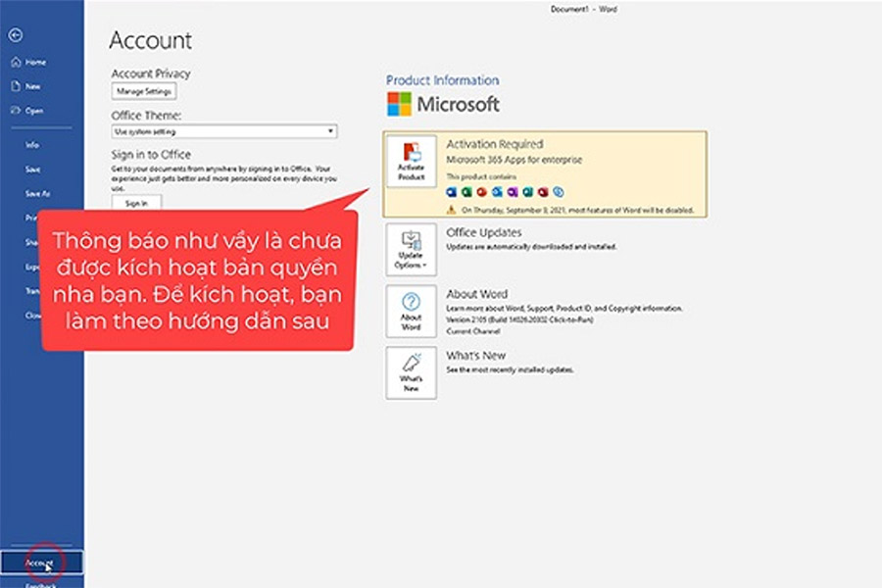
Task: Open Feedback at the sidebar bottom
Action: coord(41,584)
